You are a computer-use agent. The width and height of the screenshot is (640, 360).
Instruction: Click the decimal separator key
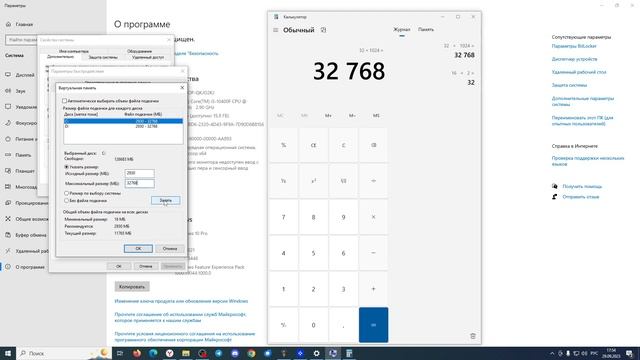tap(343, 325)
